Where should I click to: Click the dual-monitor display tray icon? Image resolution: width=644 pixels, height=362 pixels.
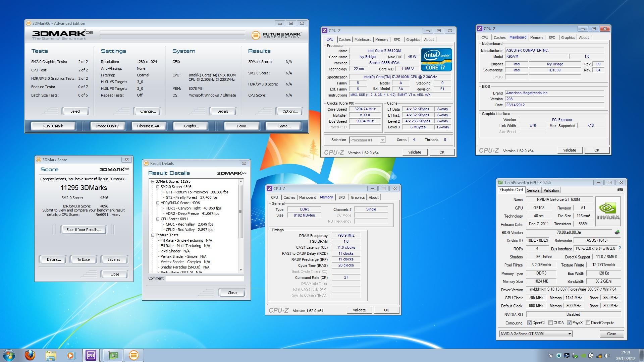click(567, 355)
